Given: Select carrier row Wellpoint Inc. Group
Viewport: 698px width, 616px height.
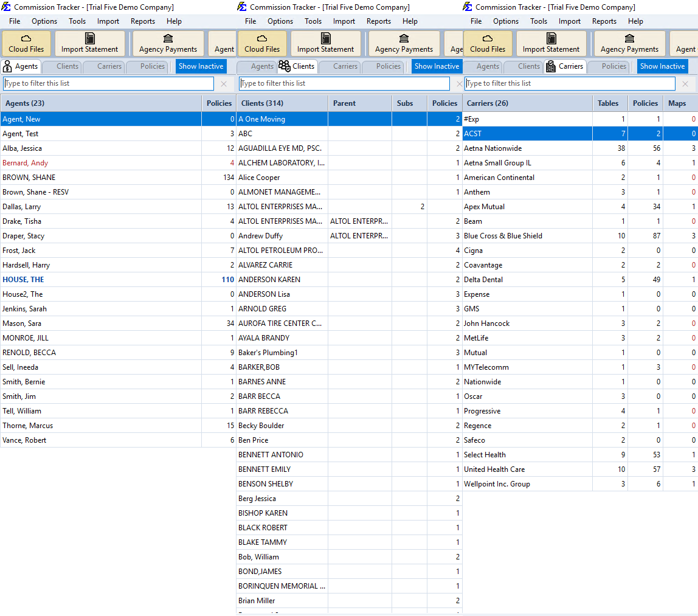Looking at the screenshot, I should (x=581, y=484).
